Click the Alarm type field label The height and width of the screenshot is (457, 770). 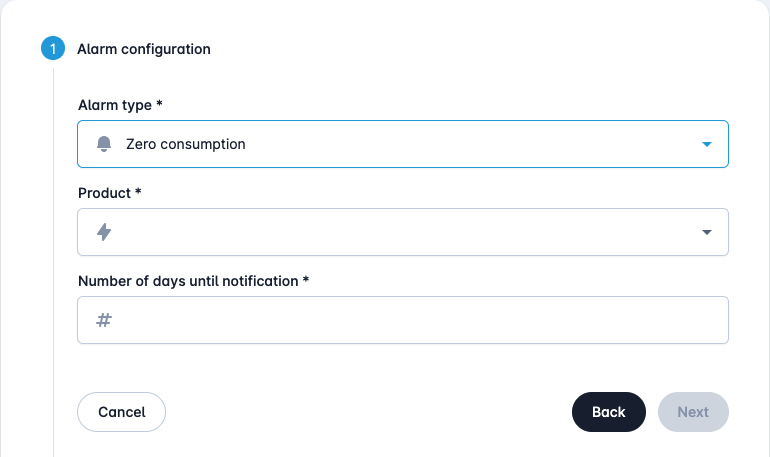click(115, 105)
